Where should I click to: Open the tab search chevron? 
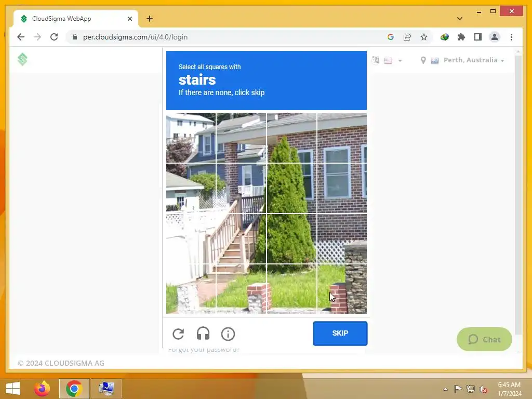coord(459,19)
